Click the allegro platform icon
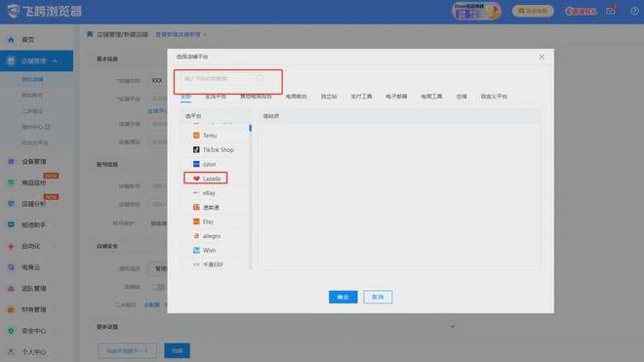644x362 pixels. click(x=196, y=236)
